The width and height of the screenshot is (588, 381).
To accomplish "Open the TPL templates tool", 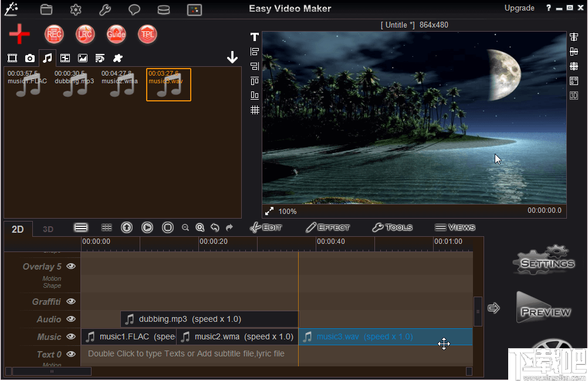I will pos(147,34).
